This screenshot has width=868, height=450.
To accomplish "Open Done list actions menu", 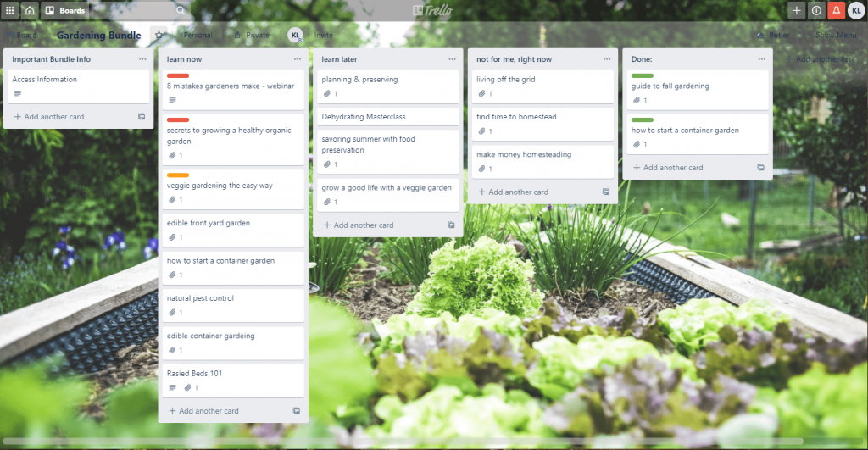I will coord(762,59).
